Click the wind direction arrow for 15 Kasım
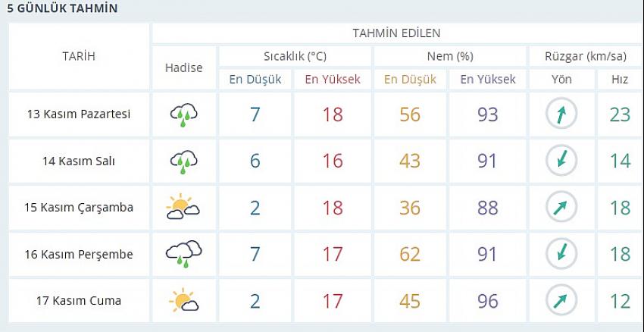Screen dimensions: 644x332 [561, 207]
